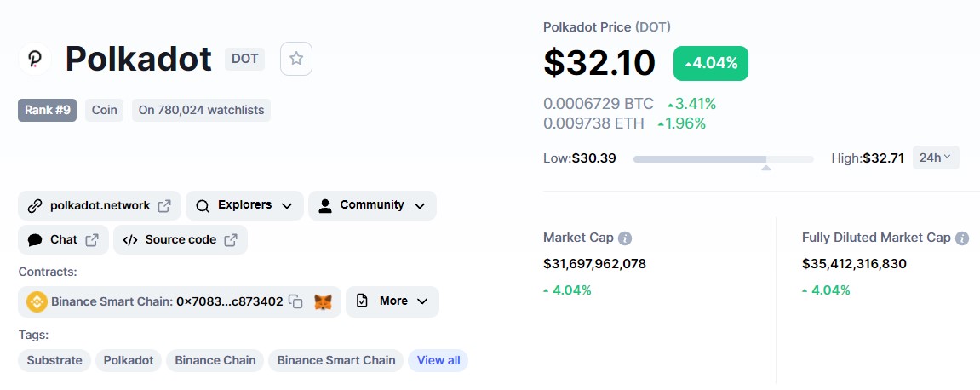
Task: Click the low-high price range bar
Action: (x=723, y=158)
